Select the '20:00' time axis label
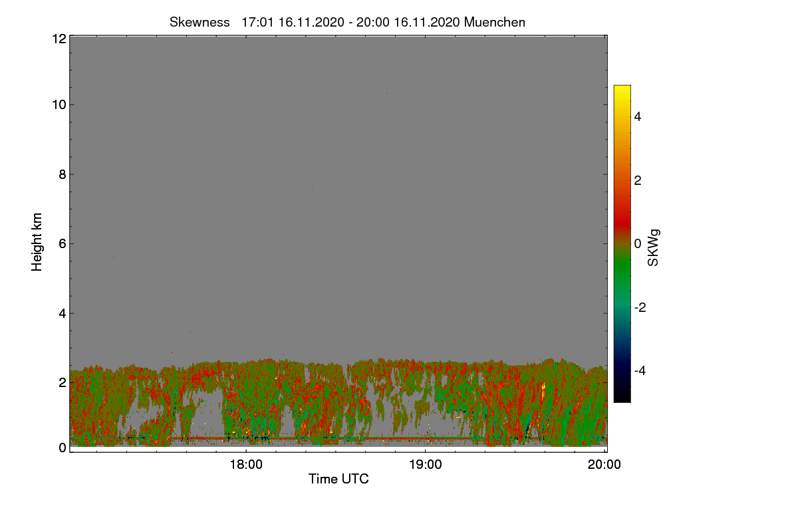 [x=604, y=465]
